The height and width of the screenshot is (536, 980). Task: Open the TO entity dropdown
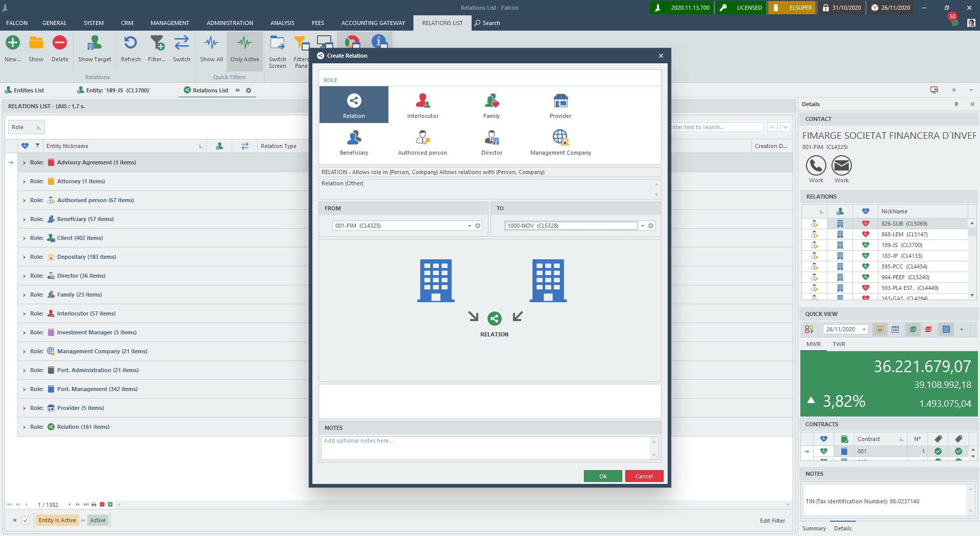click(x=643, y=226)
